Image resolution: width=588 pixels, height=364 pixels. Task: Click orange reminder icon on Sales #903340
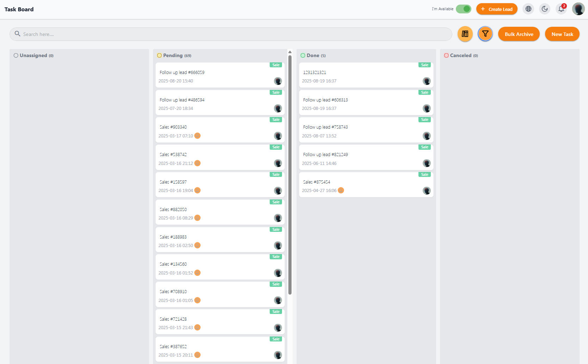click(x=197, y=136)
